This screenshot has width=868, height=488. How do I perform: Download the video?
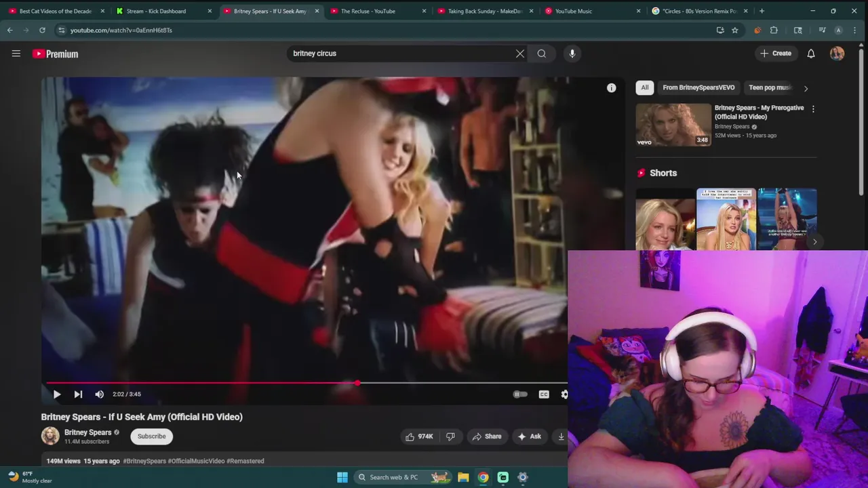pyautogui.click(x=561, y=436)
